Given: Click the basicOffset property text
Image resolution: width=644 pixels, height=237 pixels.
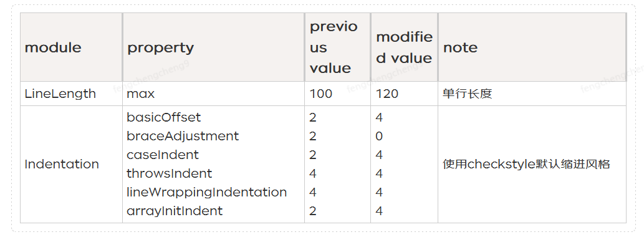Looking at the screenshot, I should 163,117.
